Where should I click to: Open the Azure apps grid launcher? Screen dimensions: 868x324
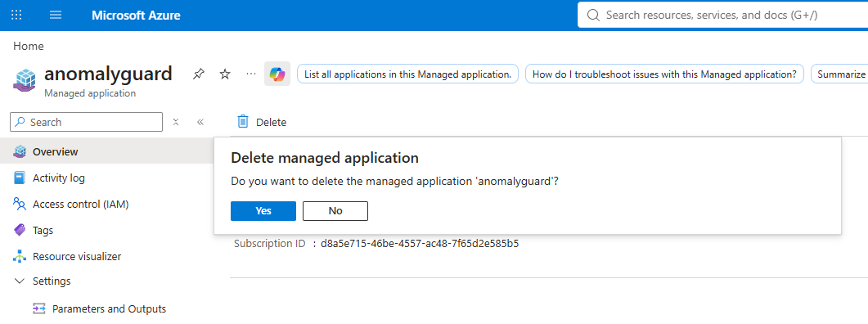[16, 15]
